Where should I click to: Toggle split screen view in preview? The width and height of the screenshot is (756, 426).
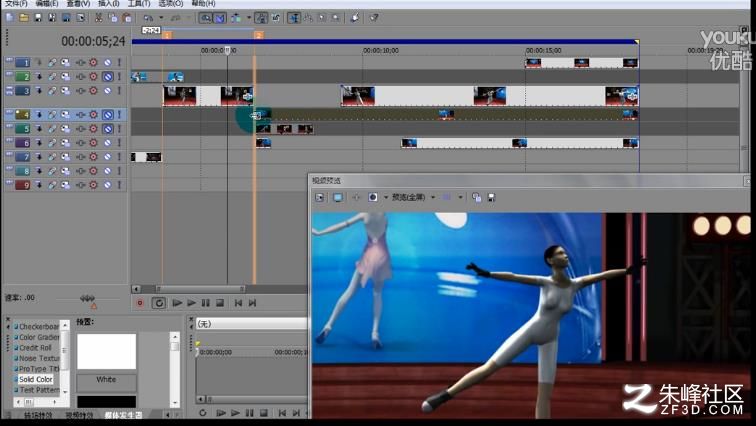pyautogui.click(x=373, y=198)
